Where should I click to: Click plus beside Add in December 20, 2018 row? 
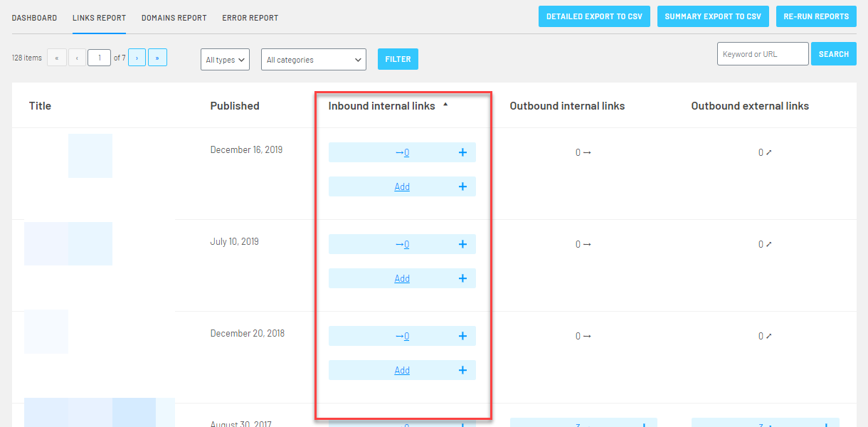462,370
